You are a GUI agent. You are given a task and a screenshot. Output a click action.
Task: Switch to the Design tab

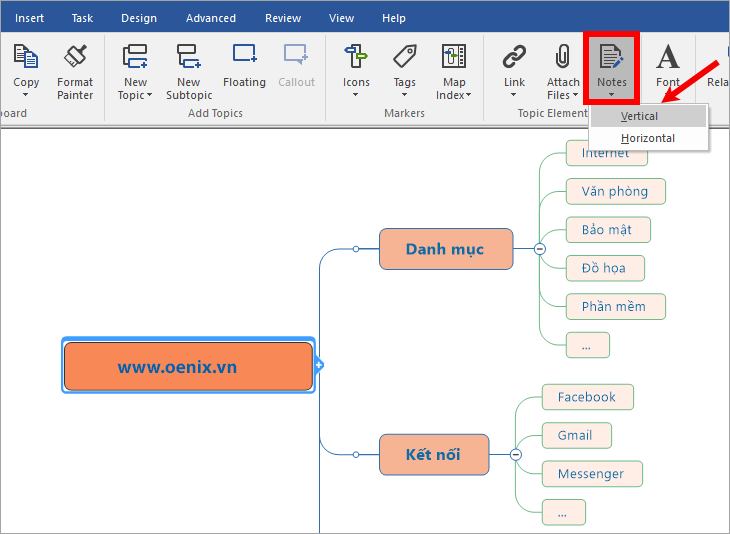[139, 18]
